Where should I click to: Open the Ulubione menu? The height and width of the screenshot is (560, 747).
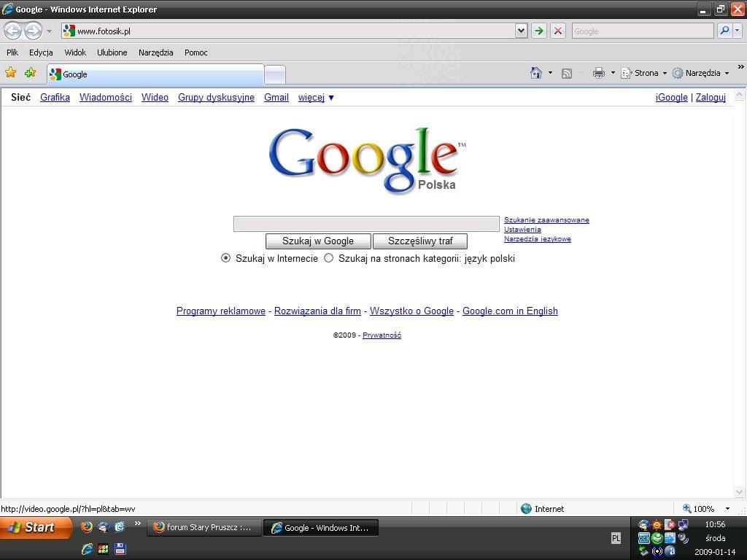[112, 52]
